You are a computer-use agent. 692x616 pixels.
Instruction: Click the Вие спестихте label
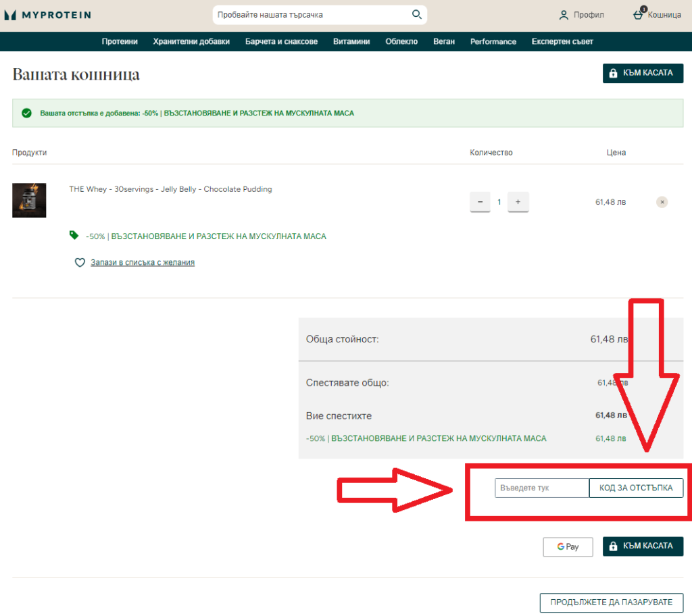339,415
